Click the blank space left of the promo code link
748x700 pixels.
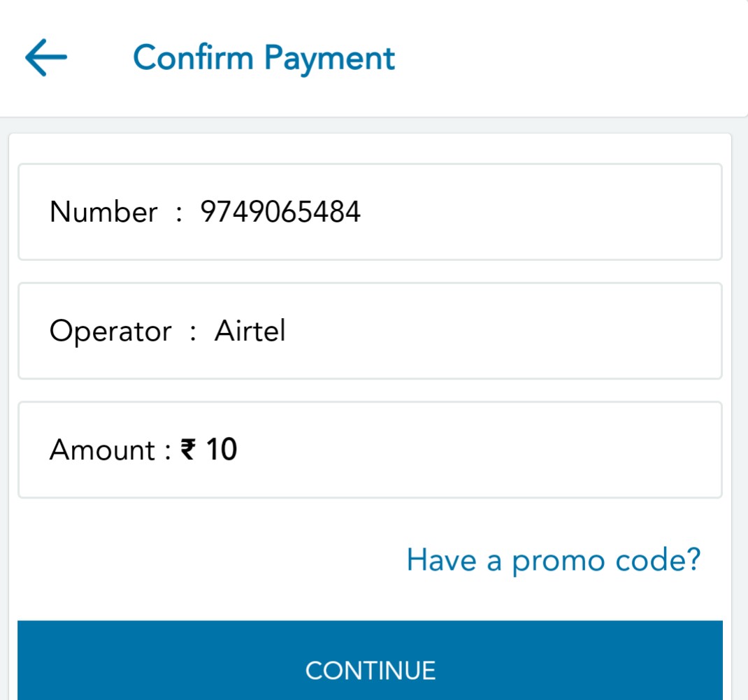(x=210, y=560)
